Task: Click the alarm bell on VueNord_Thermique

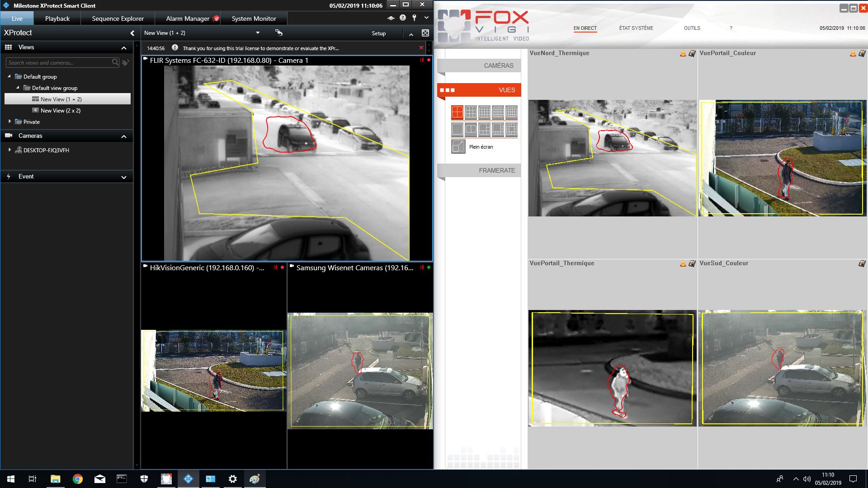Action: point(683,53)
